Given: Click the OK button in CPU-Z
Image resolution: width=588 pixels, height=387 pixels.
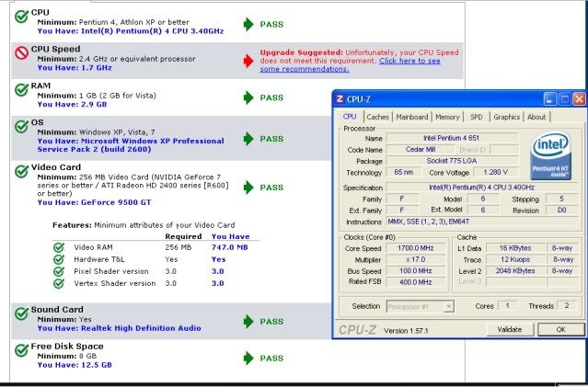Looking at the screenshot, I should coord(560,330).
